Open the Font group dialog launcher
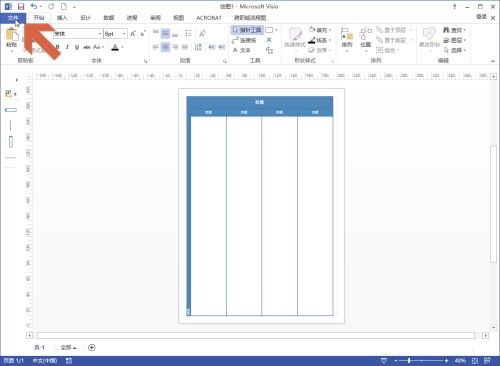Screen dimensions: 500x366 tap(145, 61)
